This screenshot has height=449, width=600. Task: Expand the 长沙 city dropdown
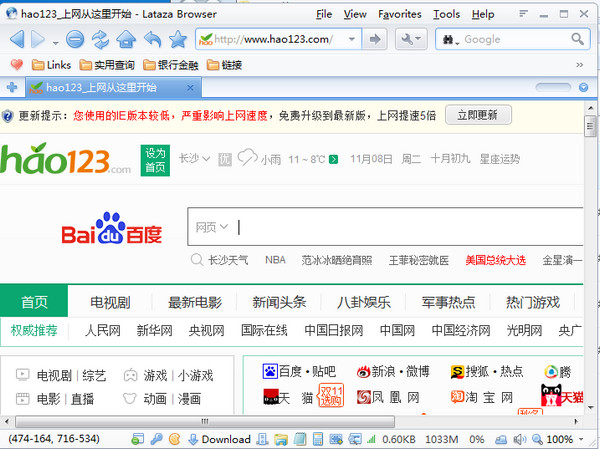(194, 158)
